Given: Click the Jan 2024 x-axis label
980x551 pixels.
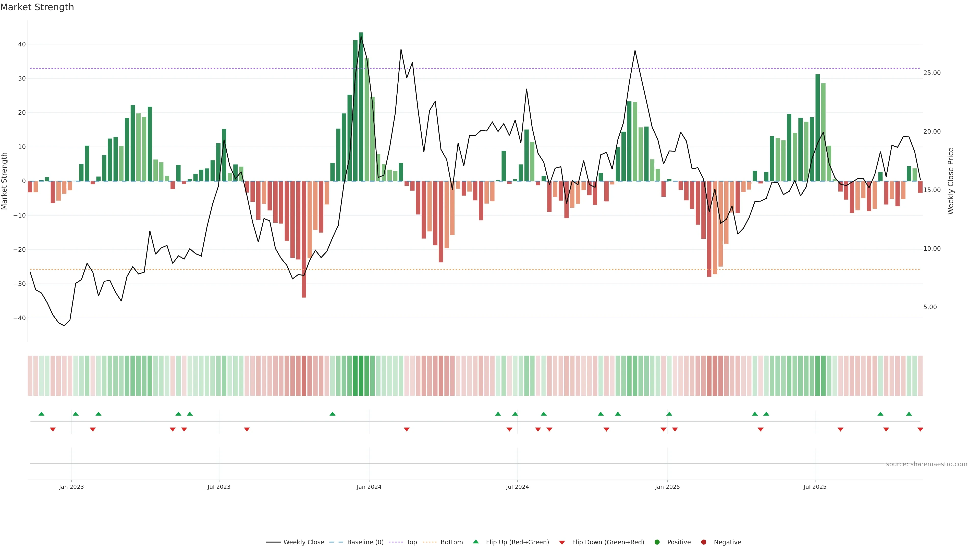Looking at the screenshot, I should pyautogui.click(x=369, y=487).
